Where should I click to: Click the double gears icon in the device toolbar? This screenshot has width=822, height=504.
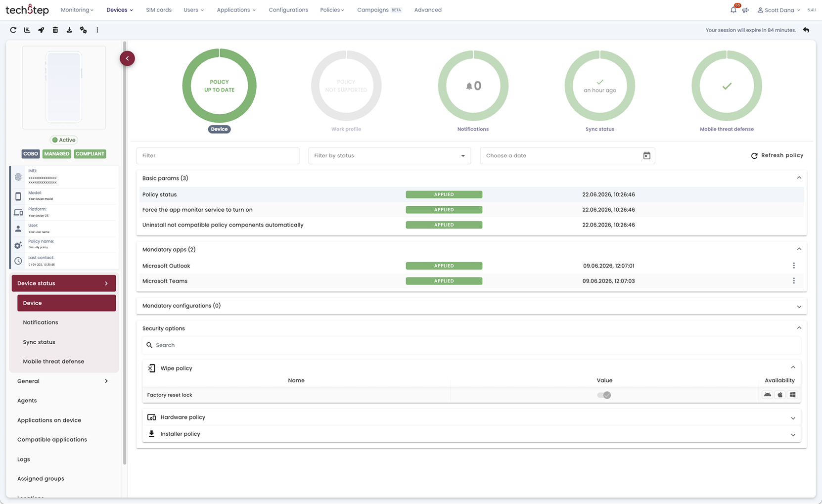[x=84, y=30]
